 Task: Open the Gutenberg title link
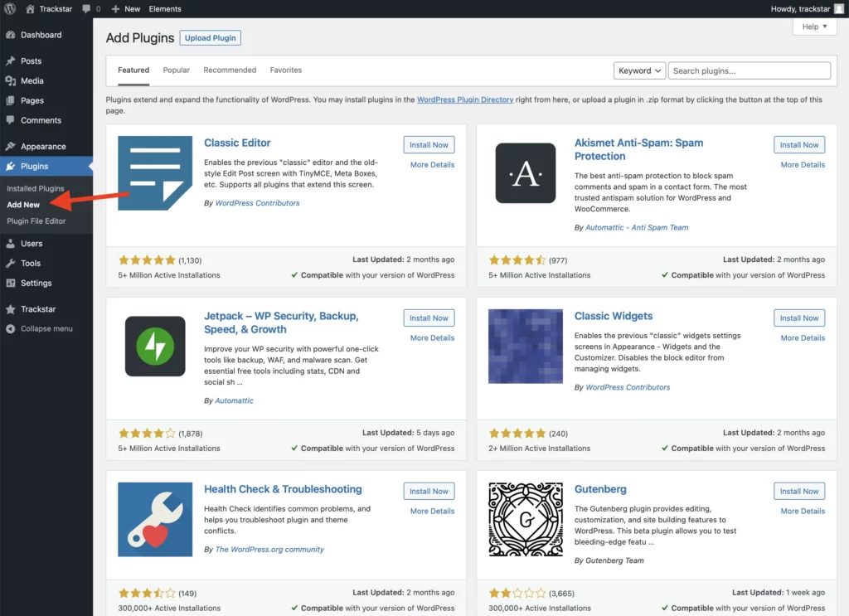(600, 489)
